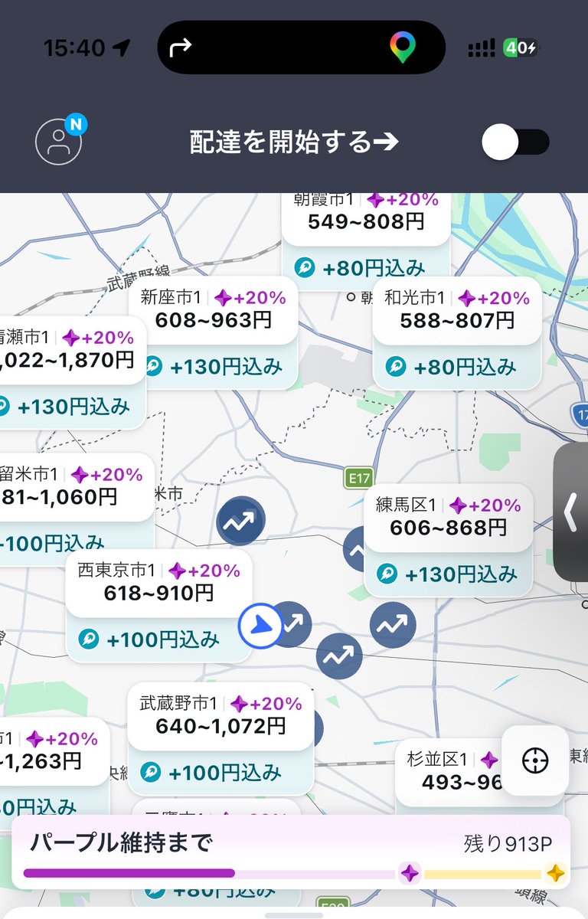588x919 pixels.
Task: Tap teal quest icon on 西東京市1 card
Action: coord(89,639)
